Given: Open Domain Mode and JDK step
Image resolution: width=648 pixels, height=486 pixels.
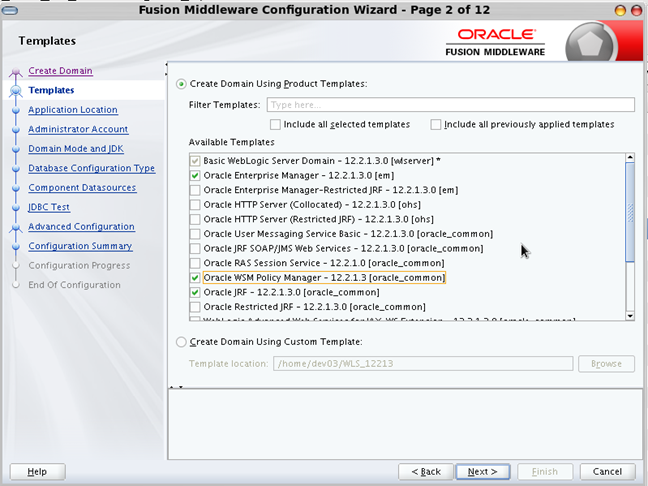Looking at the screenshot, I should point(76,148).
